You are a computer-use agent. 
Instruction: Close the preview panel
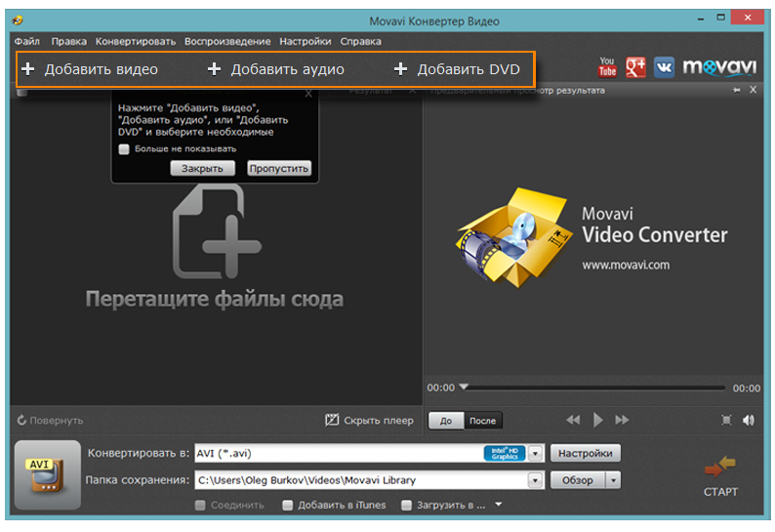tap(753, 90)
